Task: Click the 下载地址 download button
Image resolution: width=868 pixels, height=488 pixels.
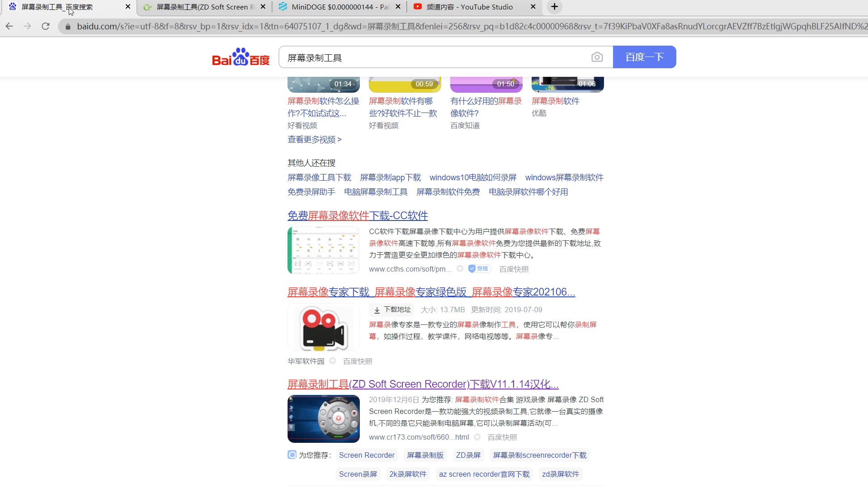Action: click(x=392, y=310)
